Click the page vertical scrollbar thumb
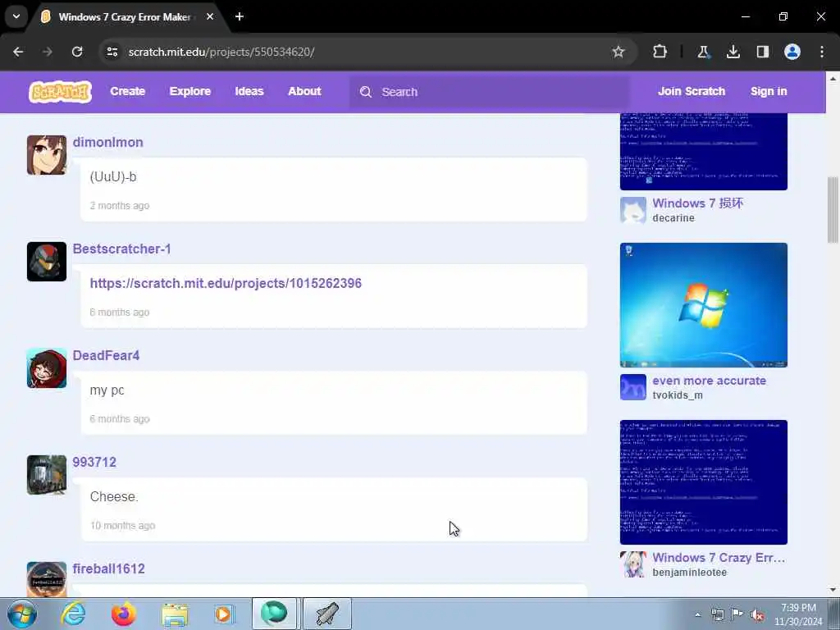Screen dimensions: 840x630 (833, 209)
